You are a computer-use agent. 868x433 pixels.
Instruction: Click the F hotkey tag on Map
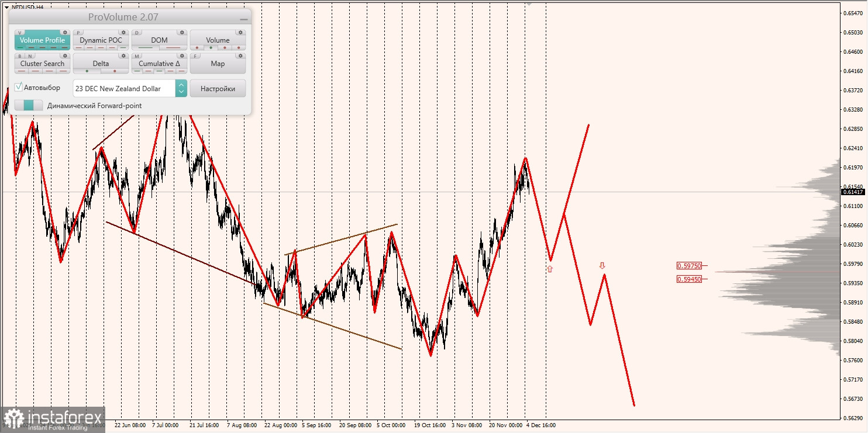tap(195, 56)
